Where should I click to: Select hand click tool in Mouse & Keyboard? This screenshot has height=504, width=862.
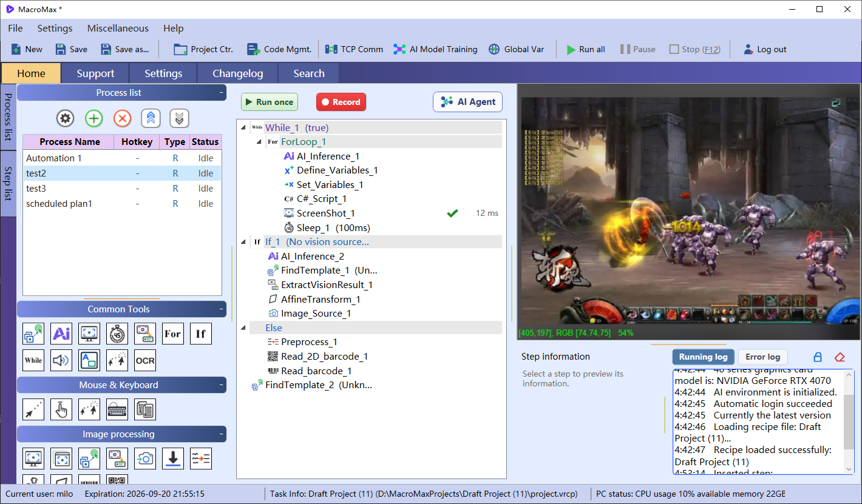click(x=61, y=409)
